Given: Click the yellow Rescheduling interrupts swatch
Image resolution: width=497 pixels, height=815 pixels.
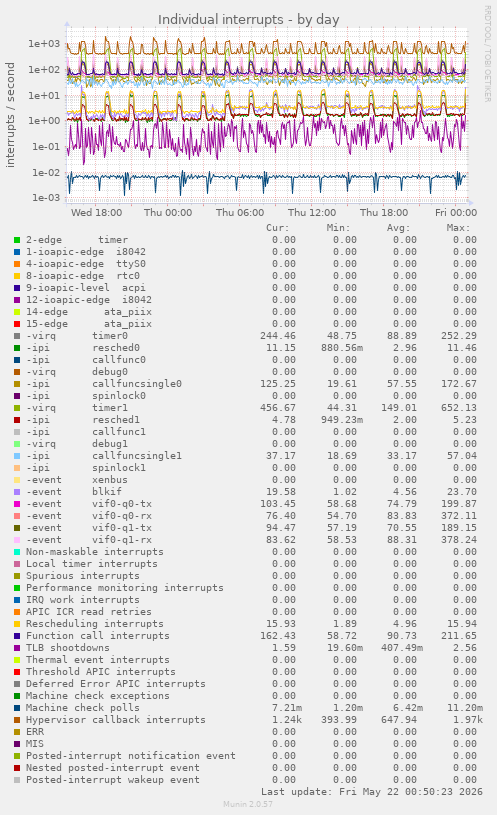Looking at the screenshot, I should coord(17,624).
